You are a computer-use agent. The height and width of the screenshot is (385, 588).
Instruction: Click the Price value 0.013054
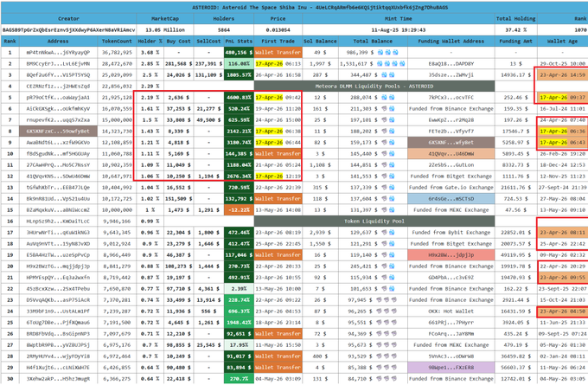278,30
